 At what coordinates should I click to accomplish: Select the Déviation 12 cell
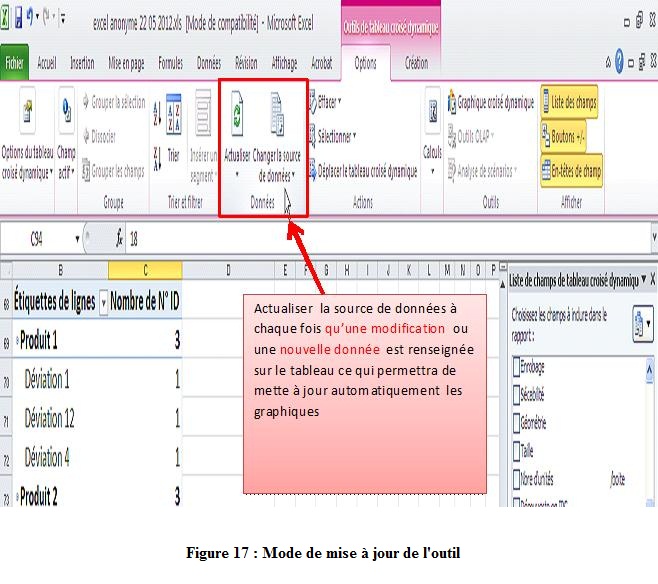click(x=60, y=418)
